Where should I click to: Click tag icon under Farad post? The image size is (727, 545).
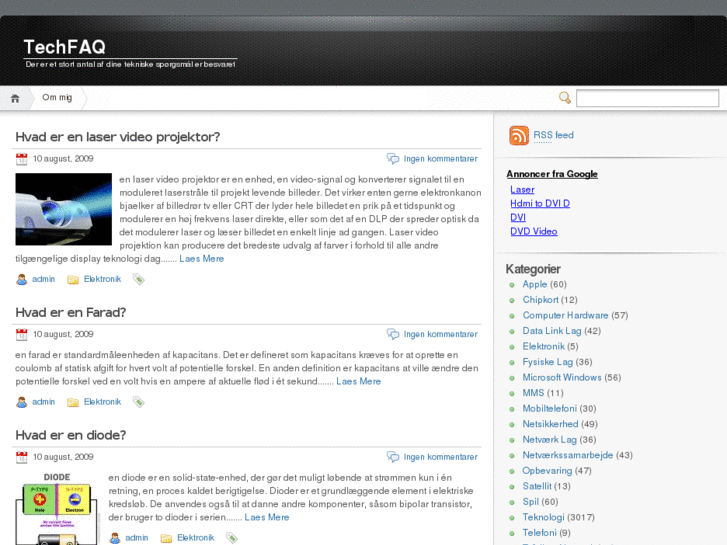pyautogui.click(x=139, y=402)
